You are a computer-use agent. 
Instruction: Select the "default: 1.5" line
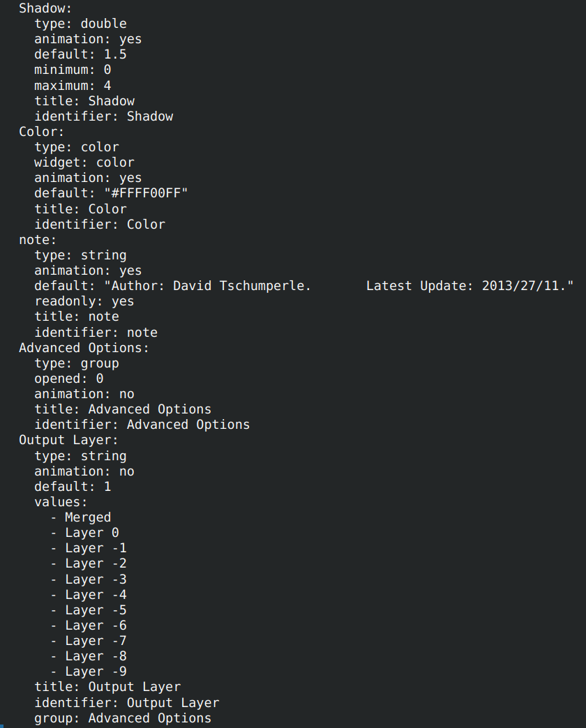(80, 55)
